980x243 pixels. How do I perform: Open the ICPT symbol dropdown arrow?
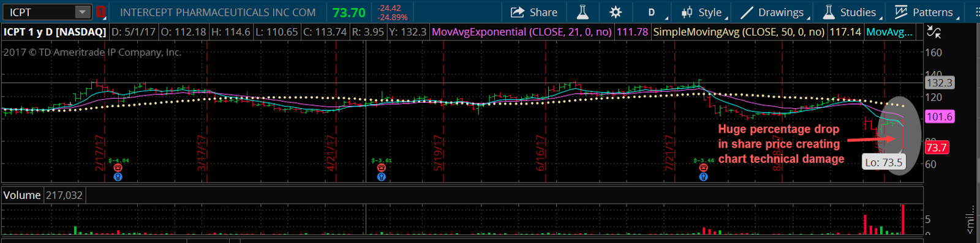pos(83,12)
